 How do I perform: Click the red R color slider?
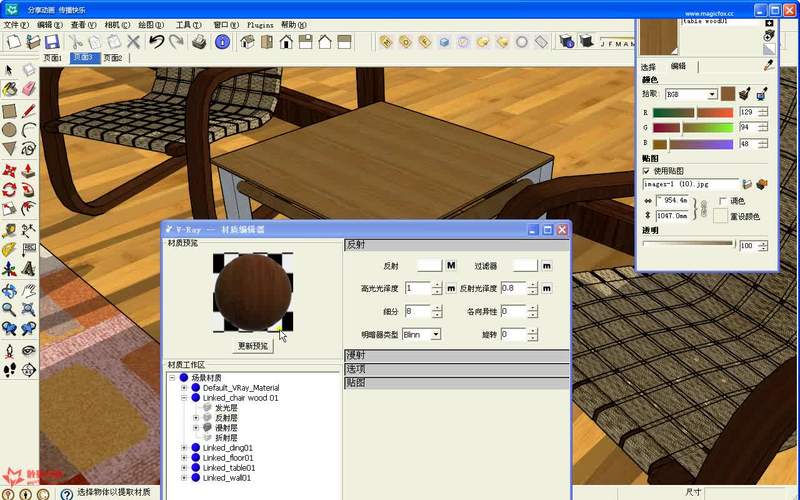pyautogui.click(x=694, y=112)
